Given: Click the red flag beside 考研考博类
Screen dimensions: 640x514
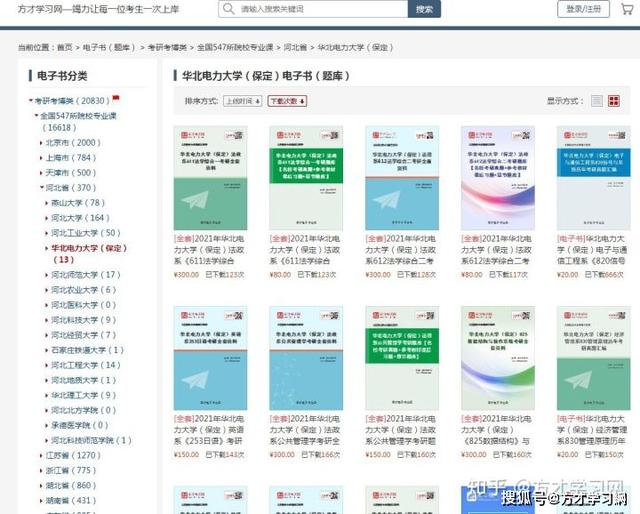Looking at the screenshot, I should [x=116, y=98].
